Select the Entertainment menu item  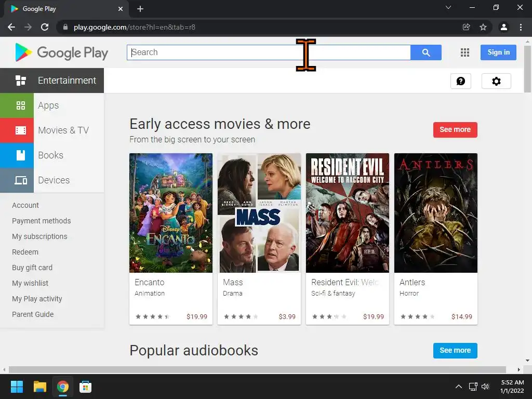tap(52, 81)
